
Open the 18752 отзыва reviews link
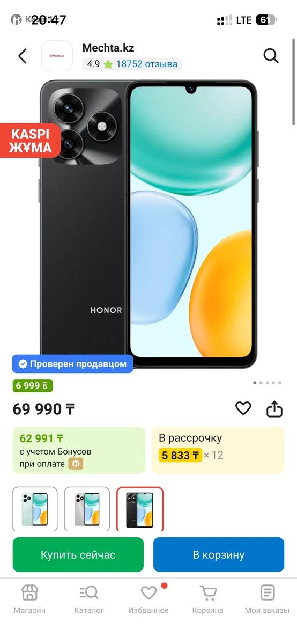146,64
